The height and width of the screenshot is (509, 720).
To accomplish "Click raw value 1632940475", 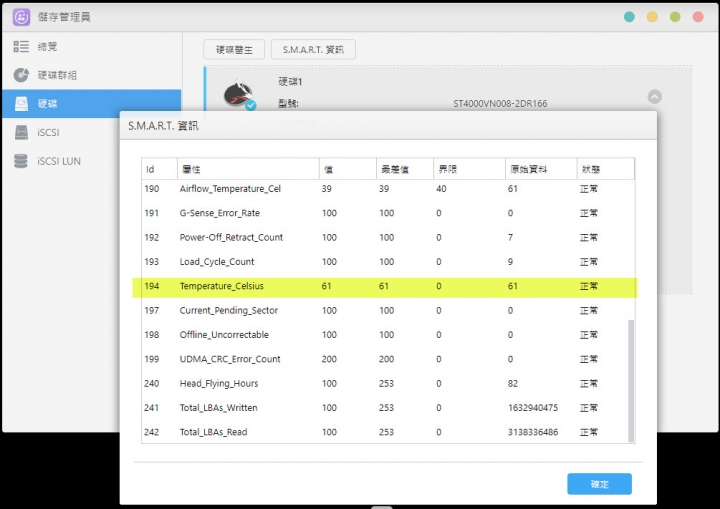I will point(533,408).
